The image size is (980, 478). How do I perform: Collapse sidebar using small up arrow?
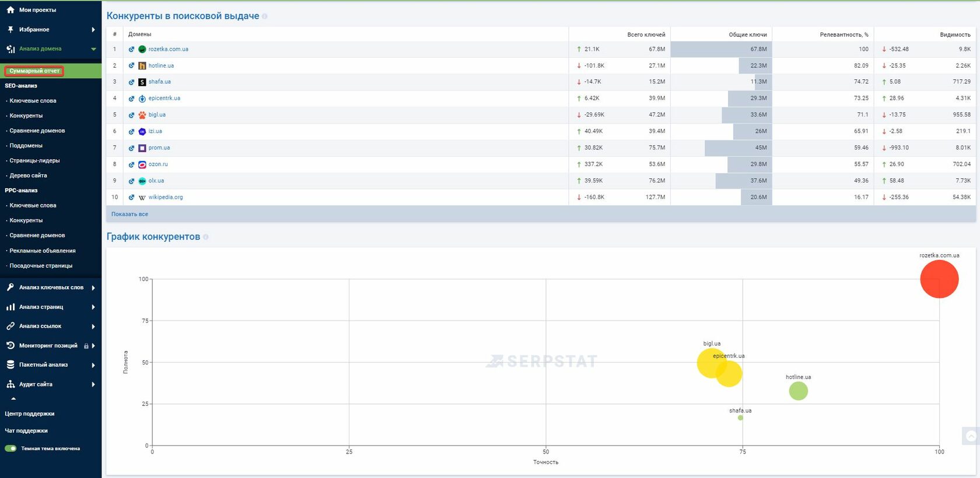click(13, 399)
